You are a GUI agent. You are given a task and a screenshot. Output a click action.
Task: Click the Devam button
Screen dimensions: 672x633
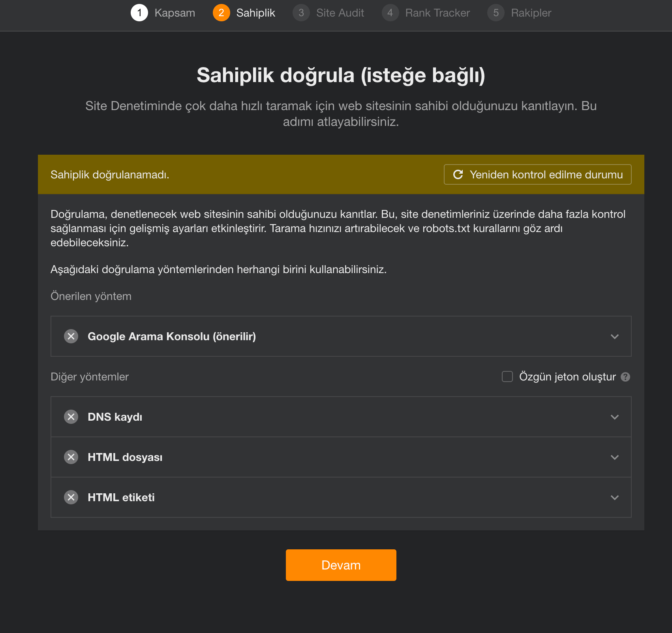click(x=341, y=565)
